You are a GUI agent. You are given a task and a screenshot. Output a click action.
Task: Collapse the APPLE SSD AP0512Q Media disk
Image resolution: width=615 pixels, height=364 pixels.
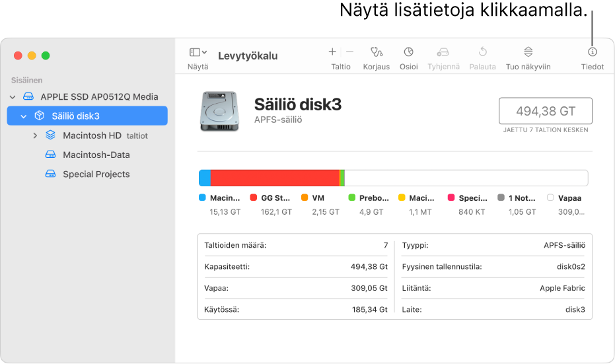click(x=13, y=97)
